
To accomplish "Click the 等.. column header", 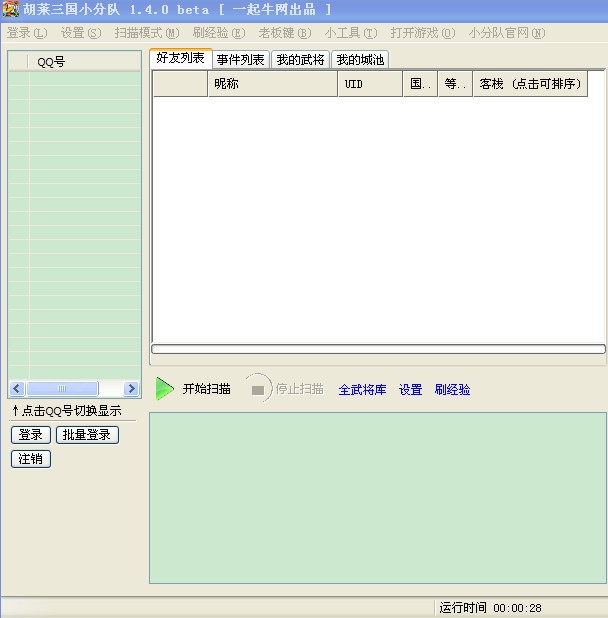I will tap(455, 84).
